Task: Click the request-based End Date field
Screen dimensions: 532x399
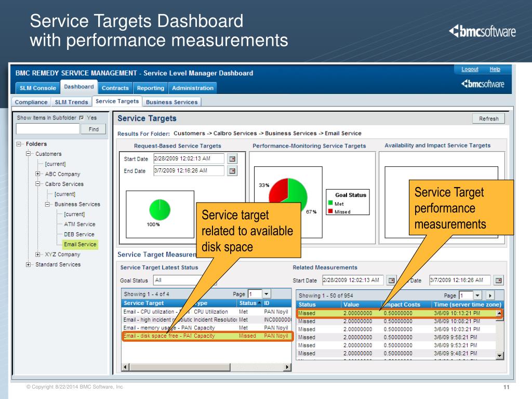Action: [x=189, y=170]
